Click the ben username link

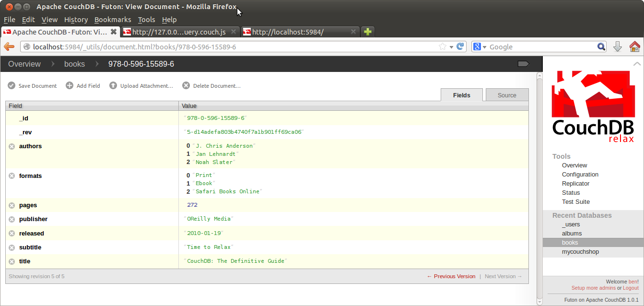(x=633, y=282)
